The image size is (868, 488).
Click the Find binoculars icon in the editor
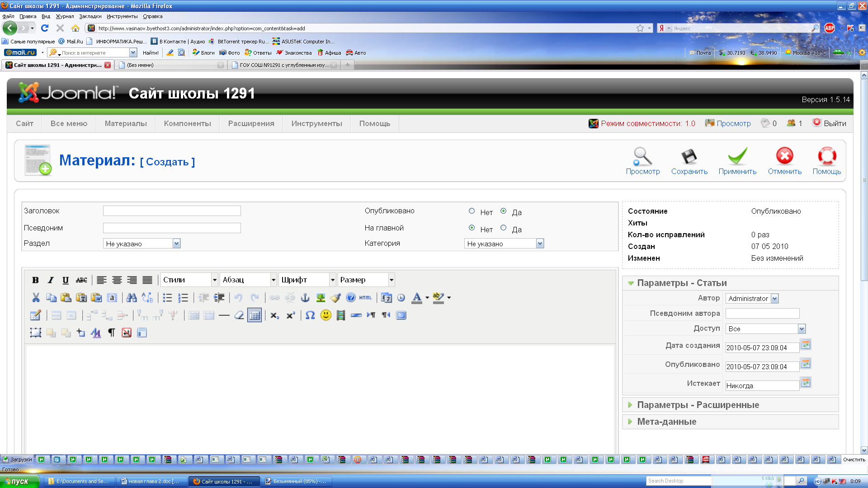132,298
